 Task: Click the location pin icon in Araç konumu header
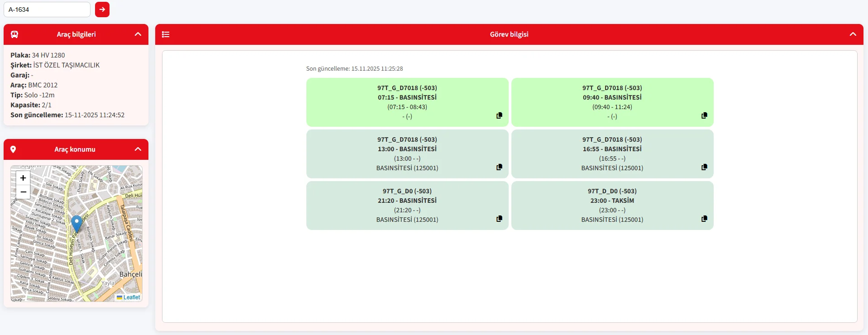pyautogui.click(x=13, y=149)
